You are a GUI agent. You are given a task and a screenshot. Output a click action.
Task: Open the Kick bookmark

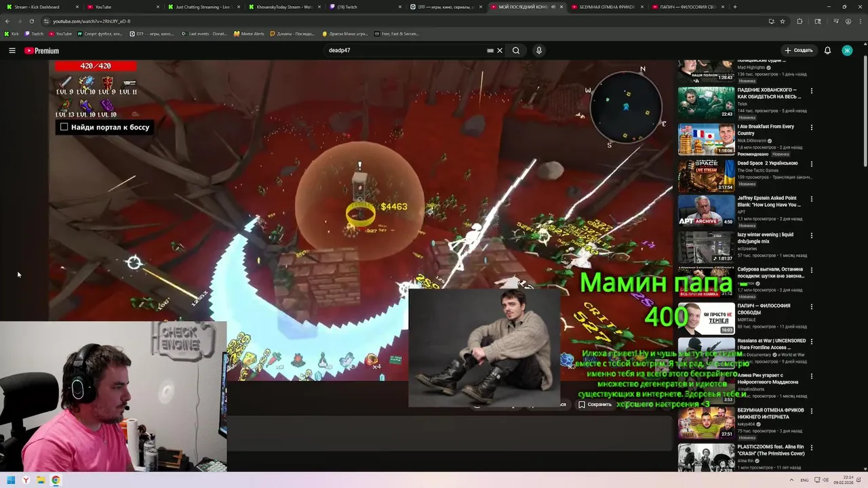click(12, 33)
